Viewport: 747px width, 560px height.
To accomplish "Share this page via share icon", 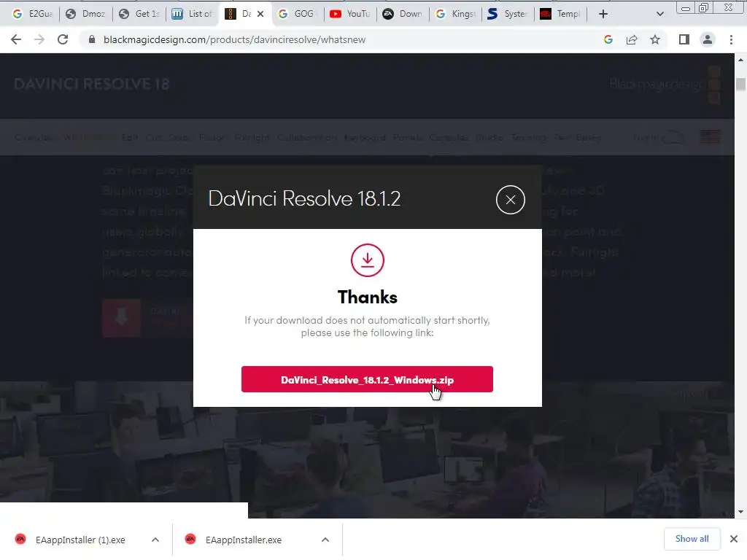I will [x=632, y=39].
